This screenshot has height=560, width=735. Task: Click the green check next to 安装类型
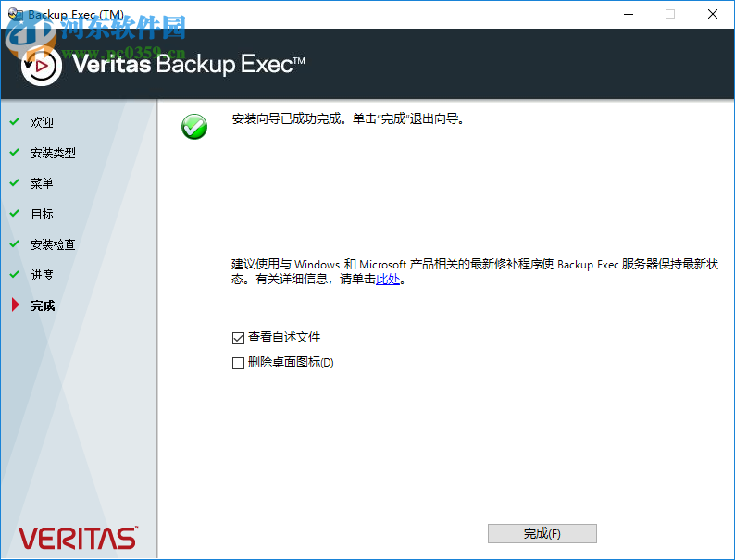[x=15, y=152]
